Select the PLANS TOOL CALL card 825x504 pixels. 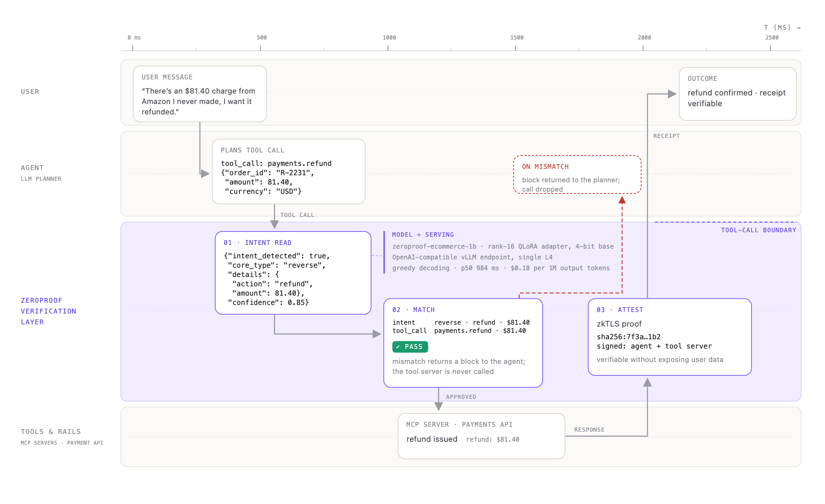(x=288, y=171)
